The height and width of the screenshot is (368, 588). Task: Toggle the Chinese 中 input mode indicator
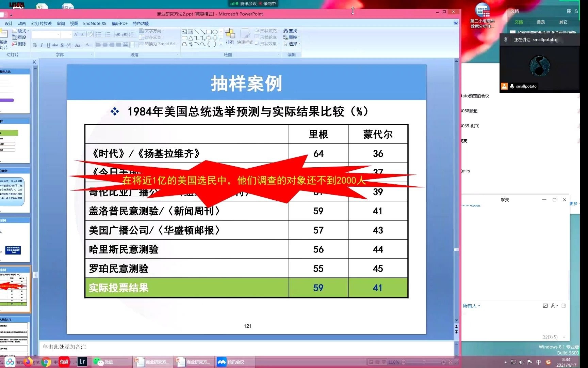click(538, 362)
